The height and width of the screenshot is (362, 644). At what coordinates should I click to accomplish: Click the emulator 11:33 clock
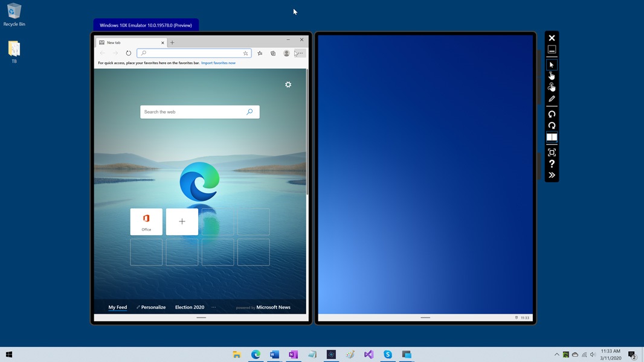(525, 318)
